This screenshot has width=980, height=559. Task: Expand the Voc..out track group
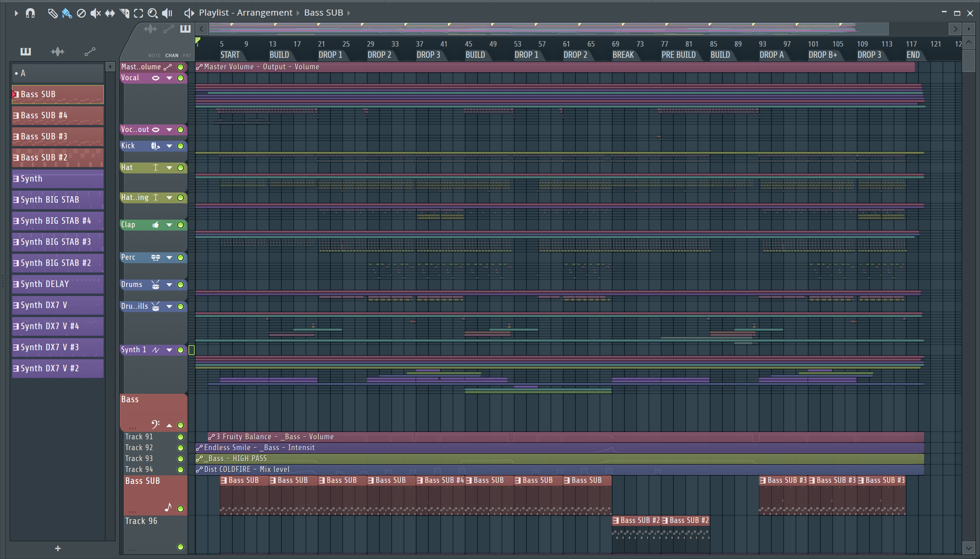(x=169, y=130)
